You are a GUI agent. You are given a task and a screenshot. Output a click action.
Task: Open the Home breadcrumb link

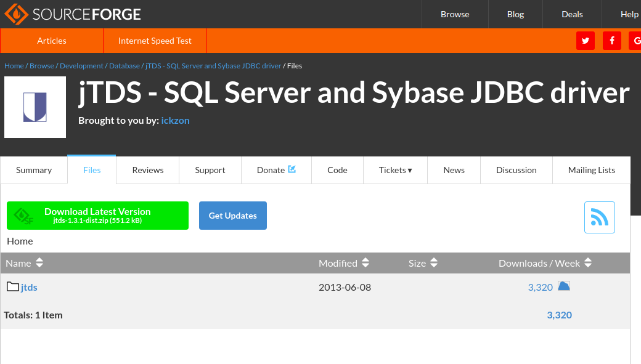pyautogui.click(x=14, y=66)
